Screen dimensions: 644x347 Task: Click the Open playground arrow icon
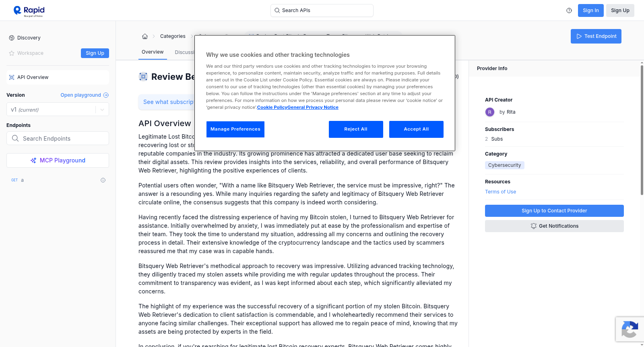pyautogui.click(x=106, y=95)
